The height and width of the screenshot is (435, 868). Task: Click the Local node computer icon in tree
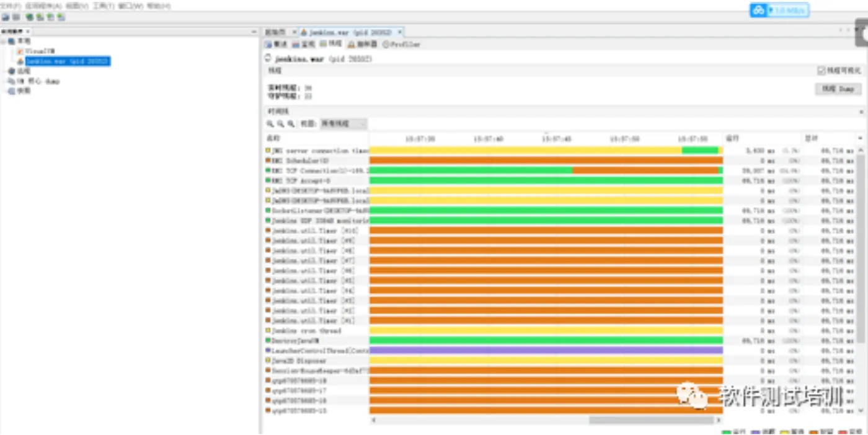tap(12, 41)
